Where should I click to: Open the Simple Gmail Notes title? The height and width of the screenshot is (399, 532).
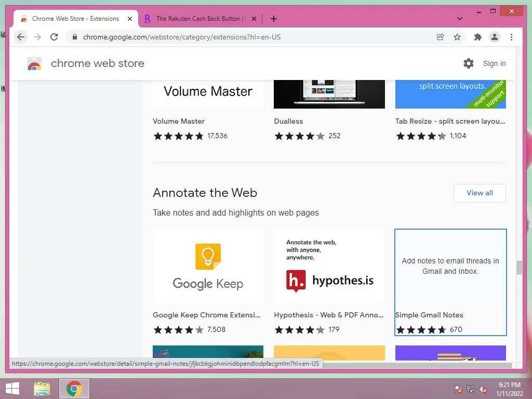coord(429,315)
